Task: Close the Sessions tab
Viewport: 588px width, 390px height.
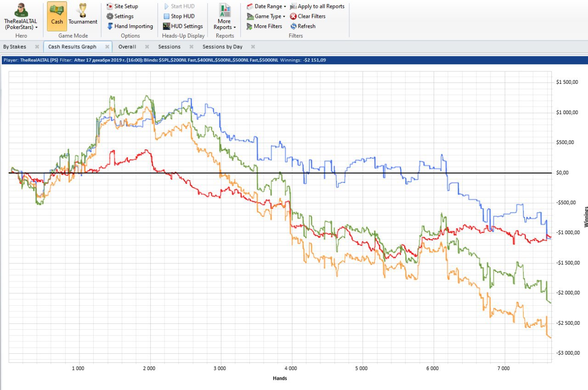Action: coord(191,46)
